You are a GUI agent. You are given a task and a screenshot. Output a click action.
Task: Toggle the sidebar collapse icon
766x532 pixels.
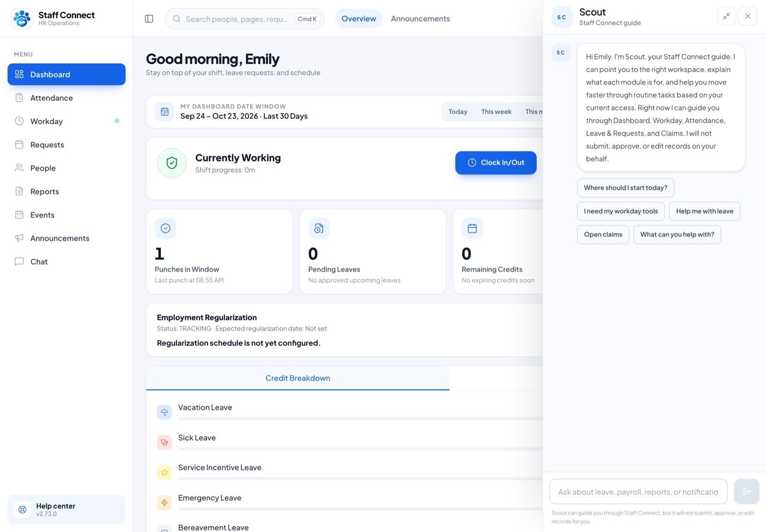(x=149, y=19)
